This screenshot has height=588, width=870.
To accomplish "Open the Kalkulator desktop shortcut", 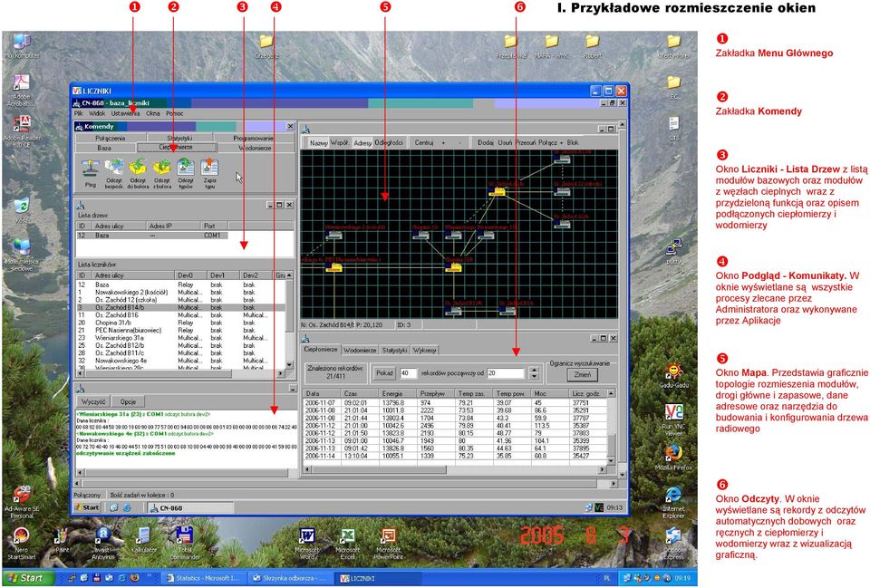I will pos(143,537).
